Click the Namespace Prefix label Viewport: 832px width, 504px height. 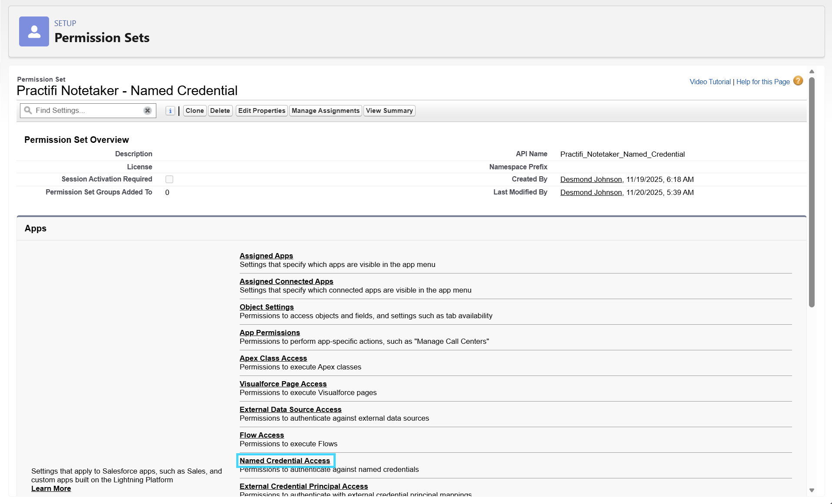(518, 167)
